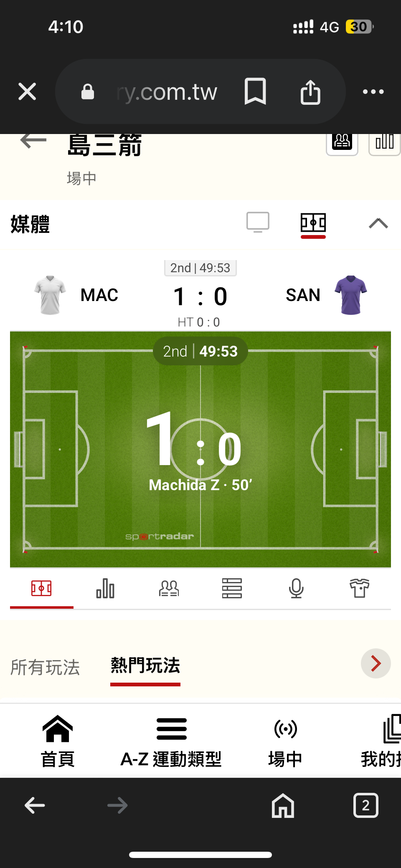Viewport: 401px width, 868px height.
Task: Open the browser three-dots menu
Action: tap(373, 92)
